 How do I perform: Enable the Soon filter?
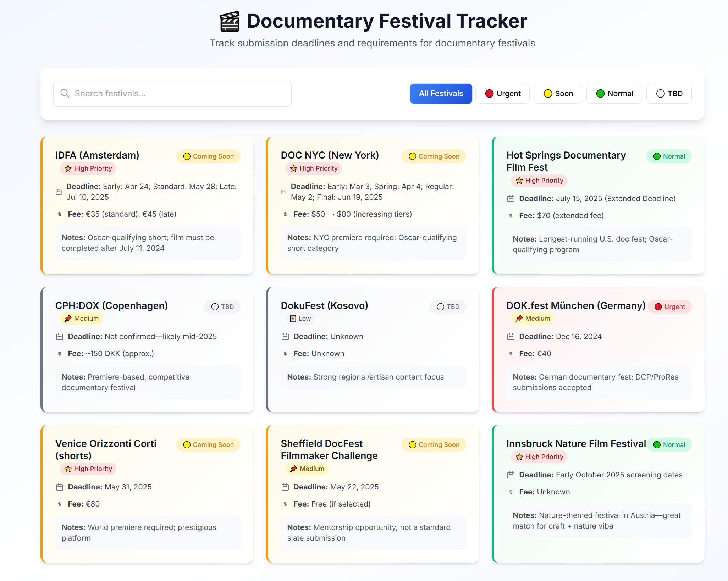[558, 93]
